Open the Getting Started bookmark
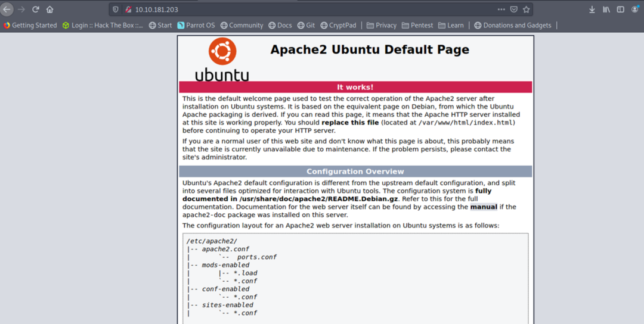The width and height of the screenshot is (644, 324). (30, 26)
